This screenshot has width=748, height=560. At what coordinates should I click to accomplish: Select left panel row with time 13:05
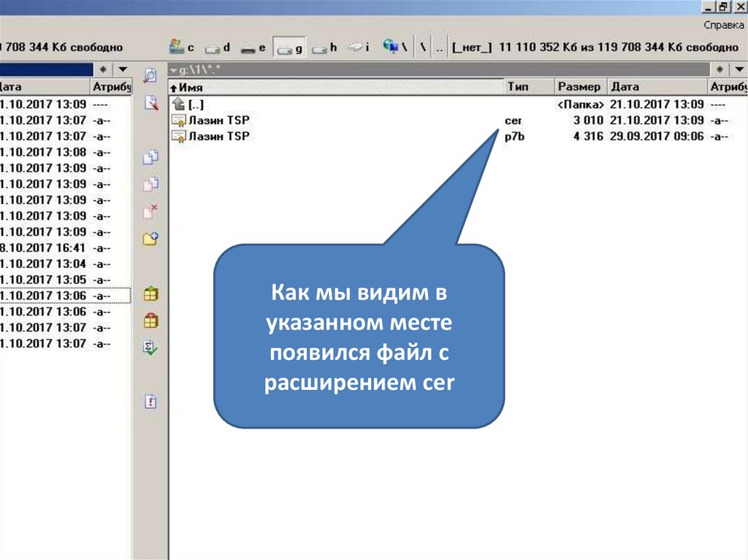[65, 280]
